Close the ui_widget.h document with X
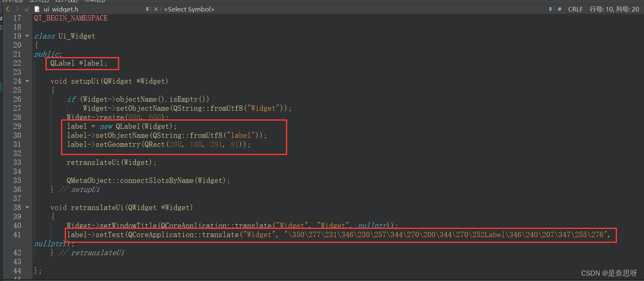 click(156, 9)
